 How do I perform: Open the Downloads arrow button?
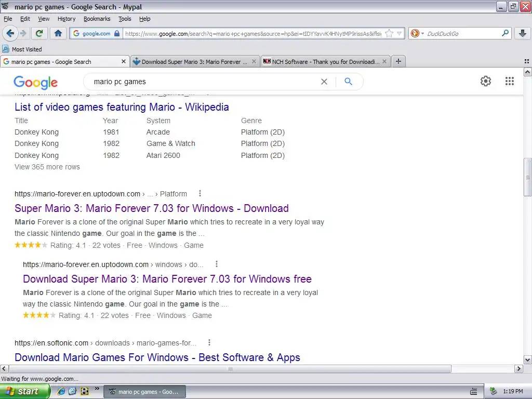[x=523, y=33]
